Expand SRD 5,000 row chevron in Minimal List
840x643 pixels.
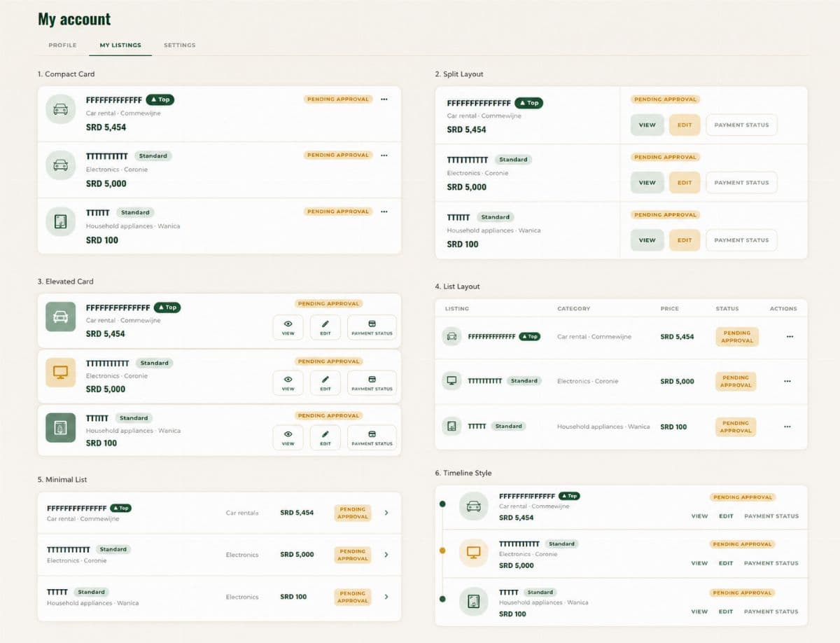386,555
